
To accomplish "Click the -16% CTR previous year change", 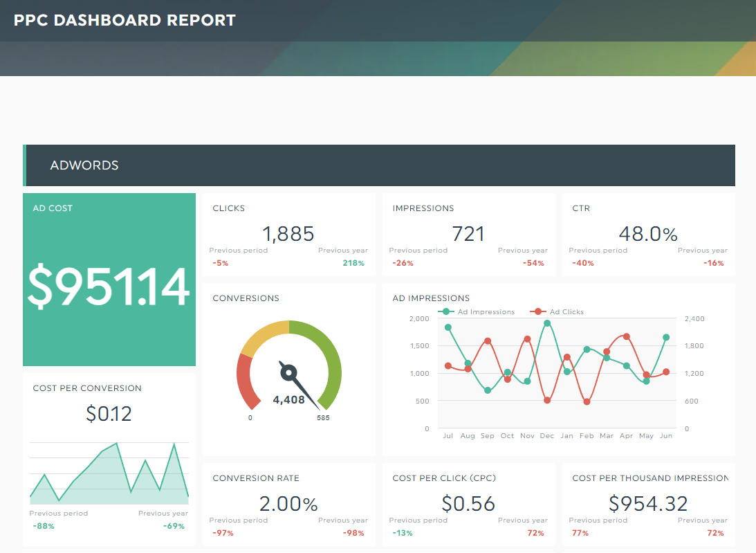I will point(714,263).
